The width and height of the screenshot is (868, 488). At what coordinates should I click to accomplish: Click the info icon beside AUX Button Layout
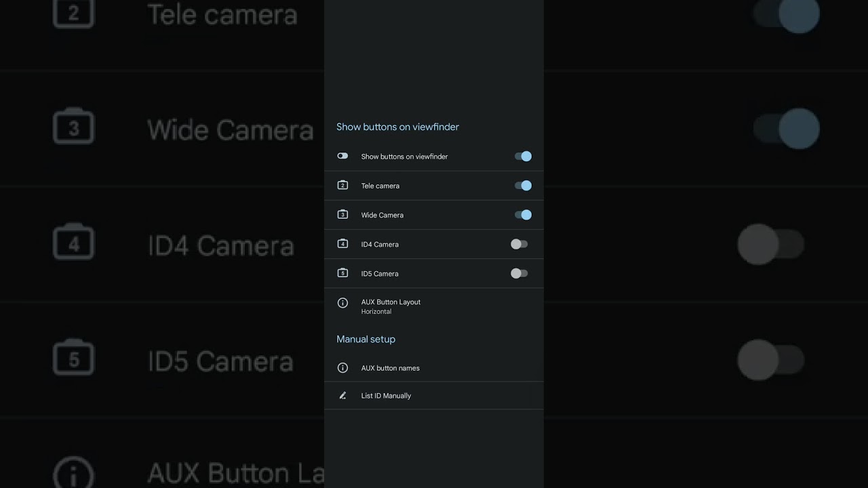click(x=342, y=303)
